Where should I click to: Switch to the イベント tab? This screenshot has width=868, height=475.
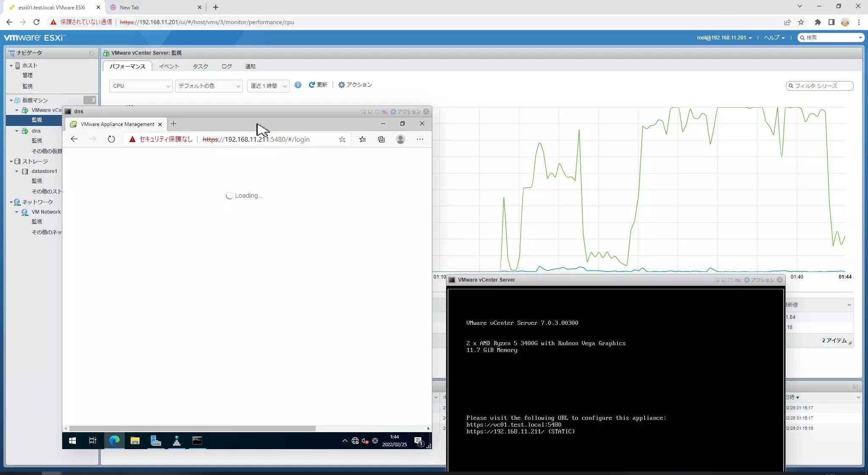169,66
